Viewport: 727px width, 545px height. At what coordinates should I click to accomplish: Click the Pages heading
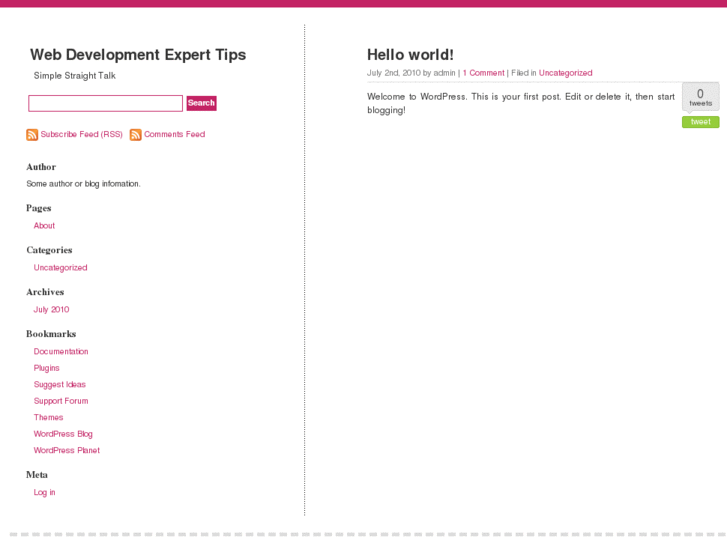click(38, 208)
